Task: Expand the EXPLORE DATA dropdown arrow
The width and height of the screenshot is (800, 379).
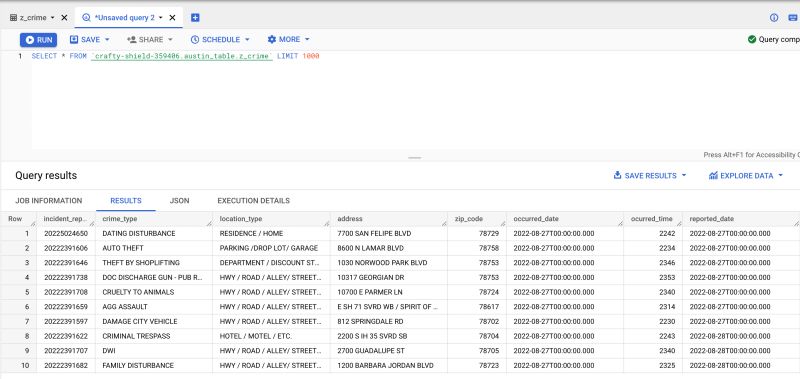Action: [x=781, y=175]
